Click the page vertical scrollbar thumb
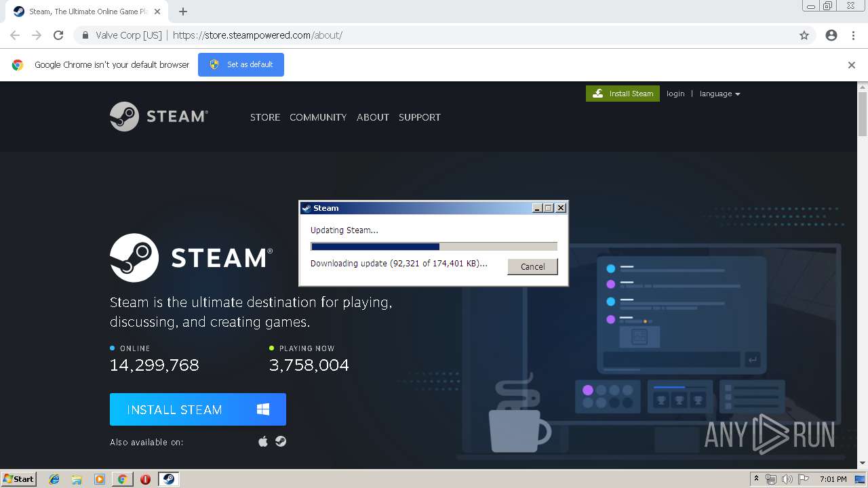This screenshot has height=488, width=868. [x=863, y=114]
